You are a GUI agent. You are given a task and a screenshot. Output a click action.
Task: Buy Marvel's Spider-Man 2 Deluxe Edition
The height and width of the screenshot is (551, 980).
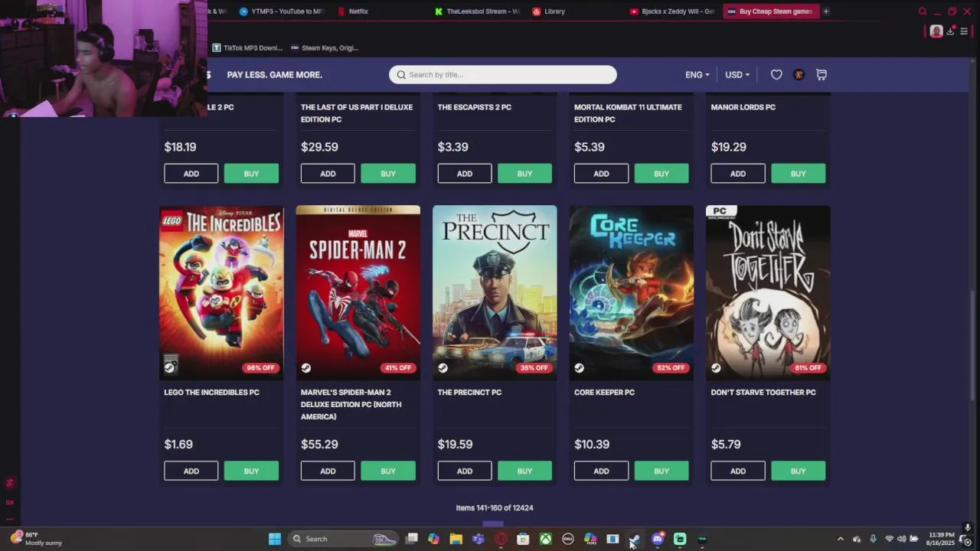[388, 471]
